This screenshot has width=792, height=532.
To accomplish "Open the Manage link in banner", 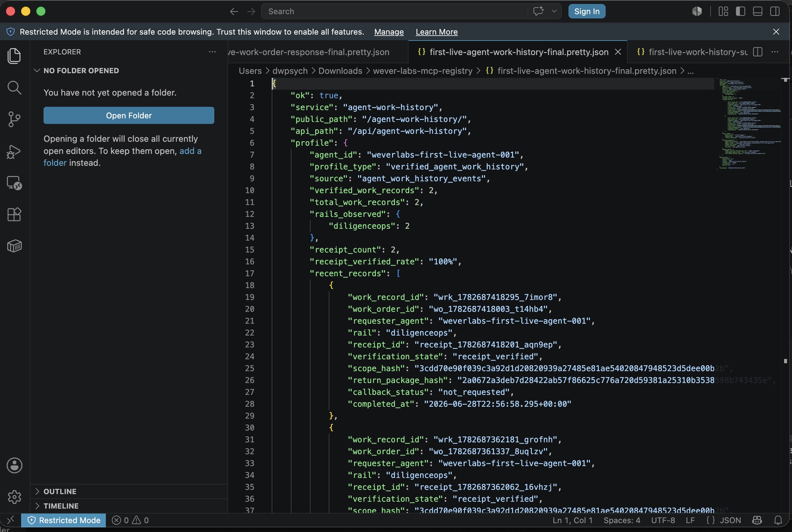I will click(x=388, y=32).
